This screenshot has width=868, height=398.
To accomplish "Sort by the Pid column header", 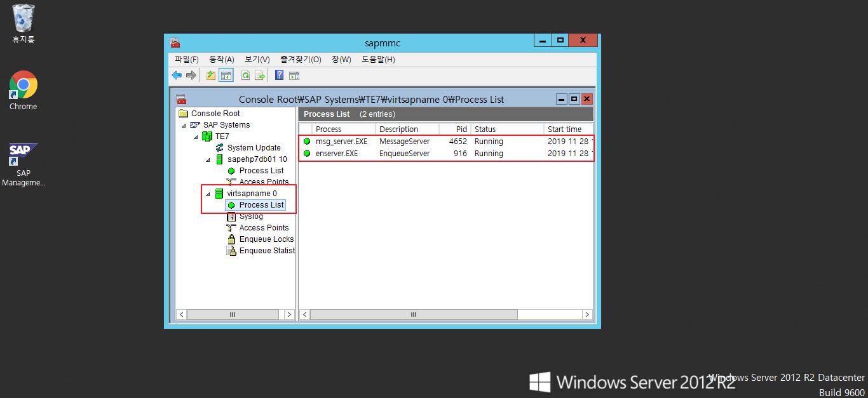I will (455, 129).
